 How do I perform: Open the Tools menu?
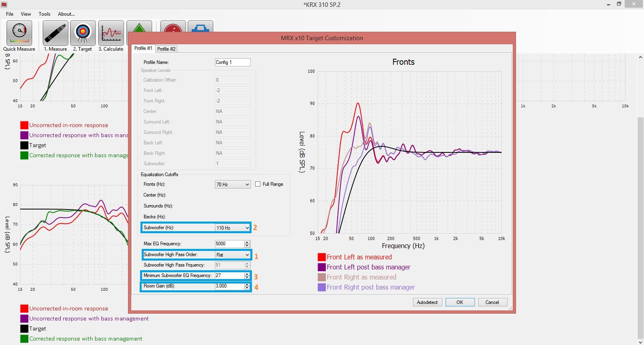click(x=44, y=14)
